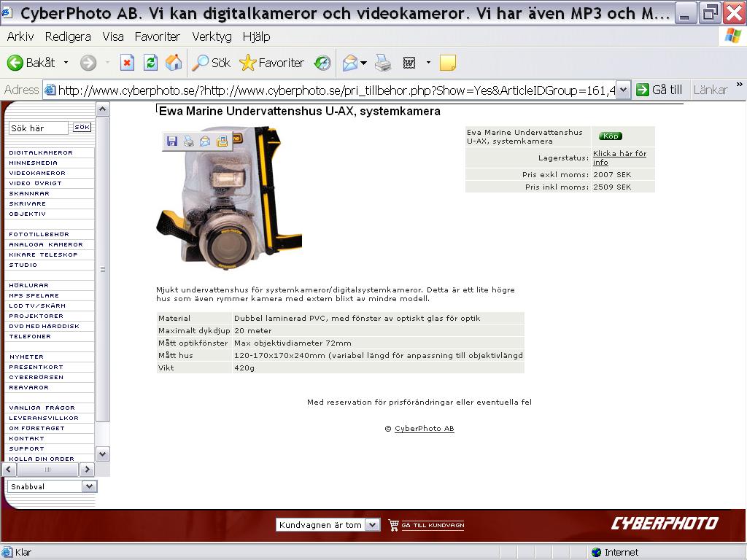This screenshot has width=747, height=560.
Task: Expand the address bar dropdown
Action: click(623, 90)
